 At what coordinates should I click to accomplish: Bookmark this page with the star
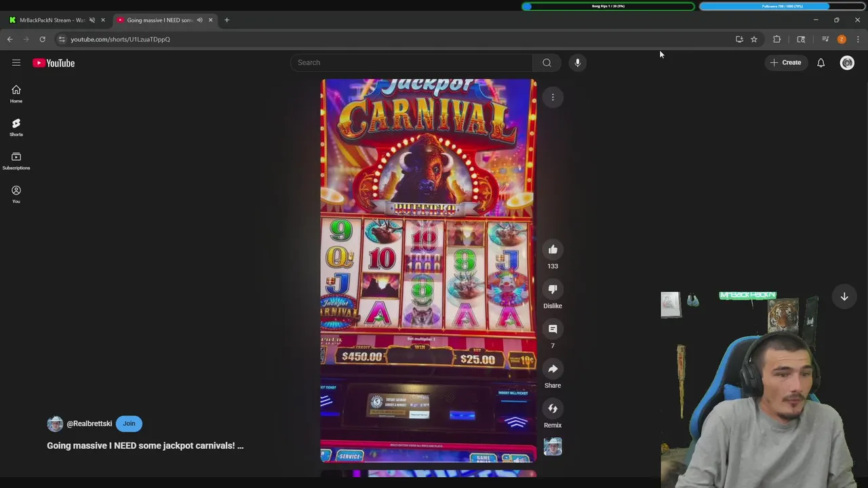point(753,39)
